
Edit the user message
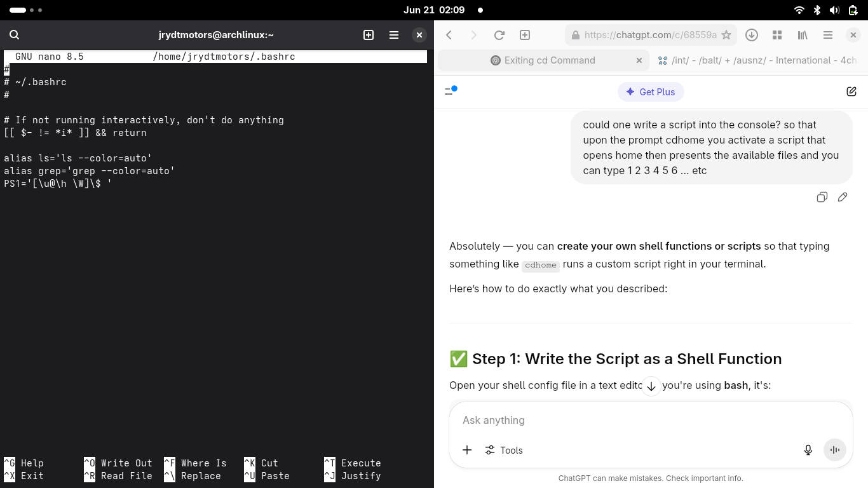[x=843, y=197]
